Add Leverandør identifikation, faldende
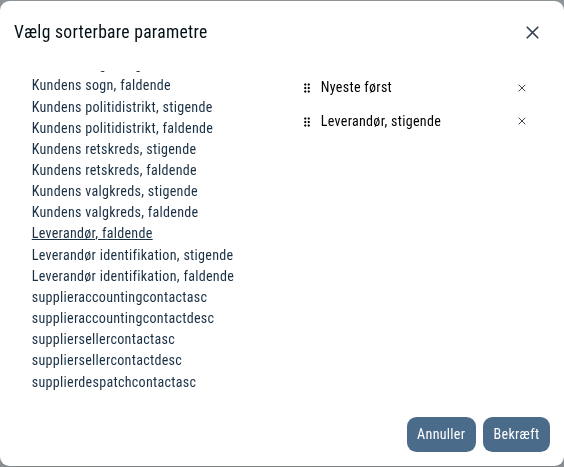This screenshot has height=467, width=564. click(x=133, y=276)
